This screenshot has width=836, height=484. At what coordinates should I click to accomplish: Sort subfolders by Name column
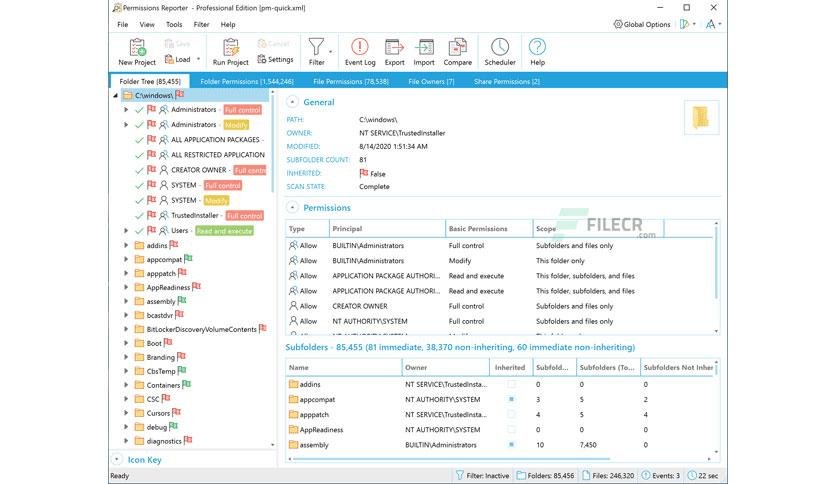[343, 367]
